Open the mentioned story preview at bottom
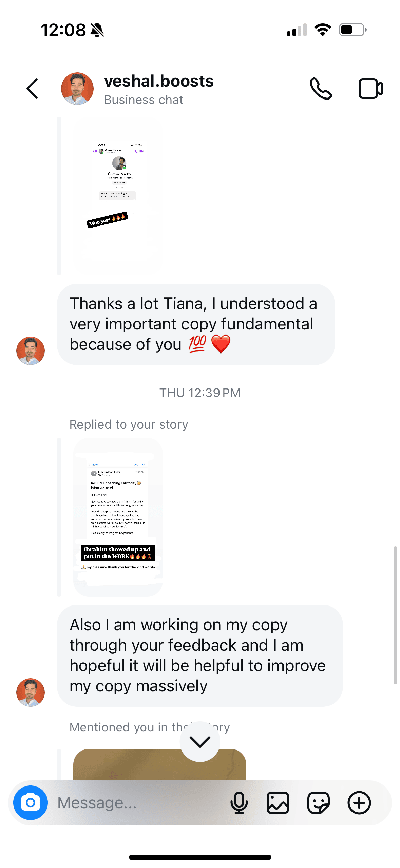The height and width of the screenshot is (868, 400). pyautogui.click(x=159, y=764)
